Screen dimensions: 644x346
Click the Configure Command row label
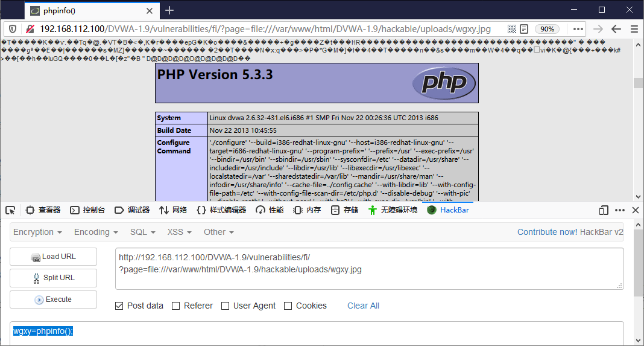174,147
